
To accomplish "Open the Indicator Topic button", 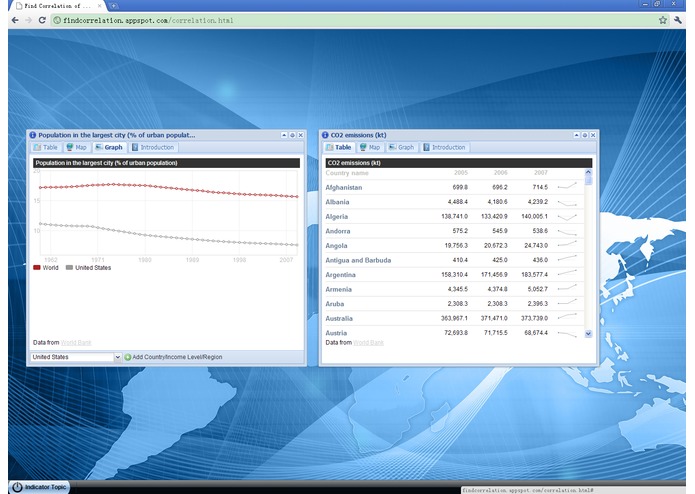I will coord(39,487).
